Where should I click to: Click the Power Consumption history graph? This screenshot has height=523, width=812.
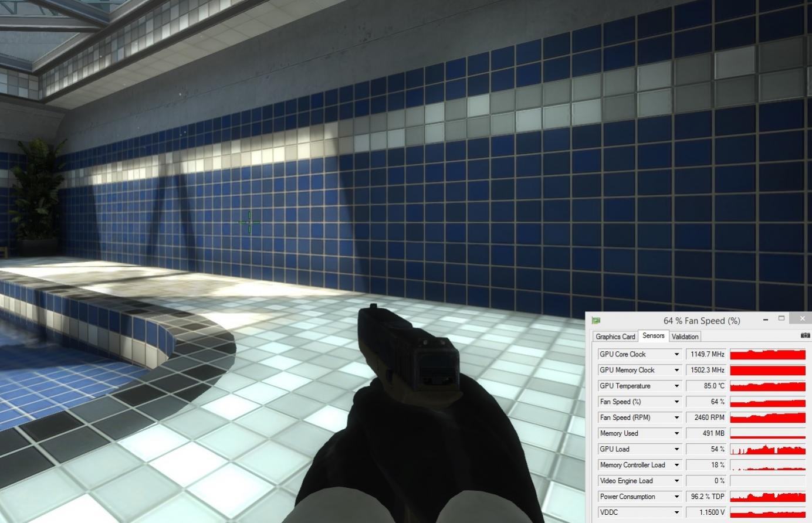767,497
